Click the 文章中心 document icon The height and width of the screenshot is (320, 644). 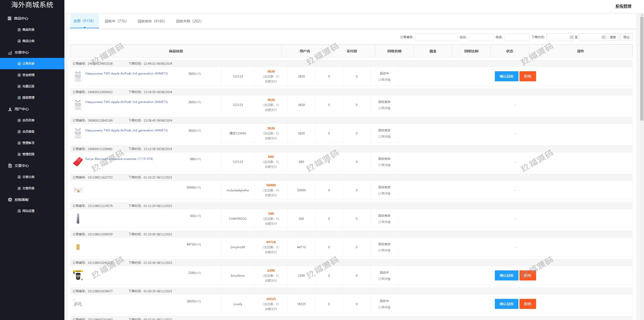click(x=10, y=166)
